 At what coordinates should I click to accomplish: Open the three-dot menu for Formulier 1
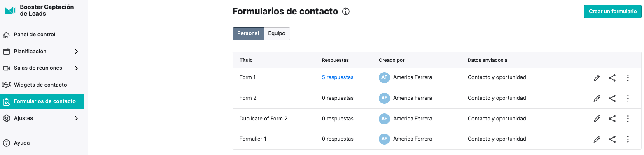[628, 139]
